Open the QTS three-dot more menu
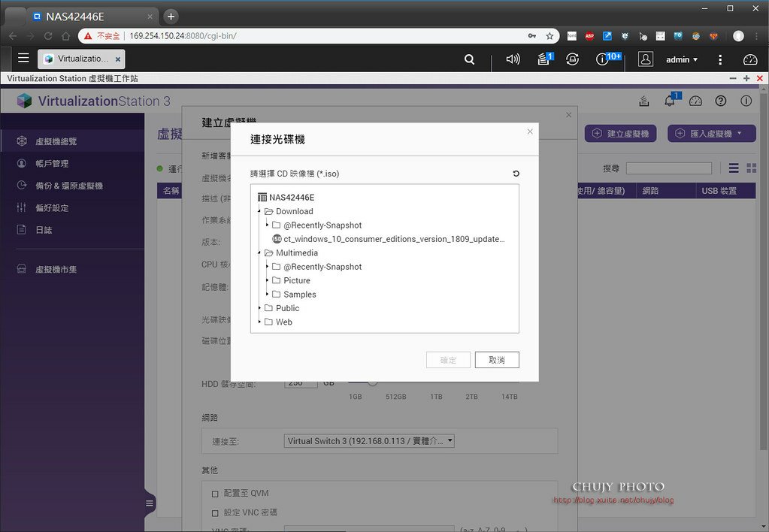This screenshot has width=769, height=532. [x=720, y=59]
